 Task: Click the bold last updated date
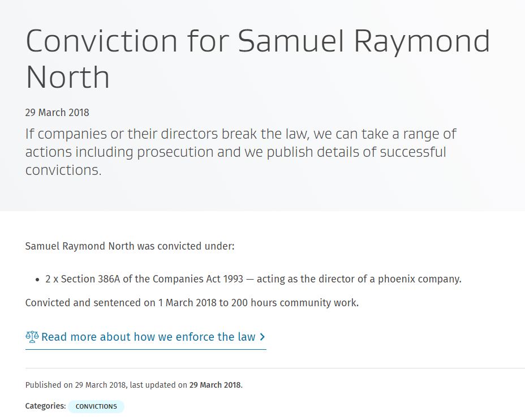216,385
